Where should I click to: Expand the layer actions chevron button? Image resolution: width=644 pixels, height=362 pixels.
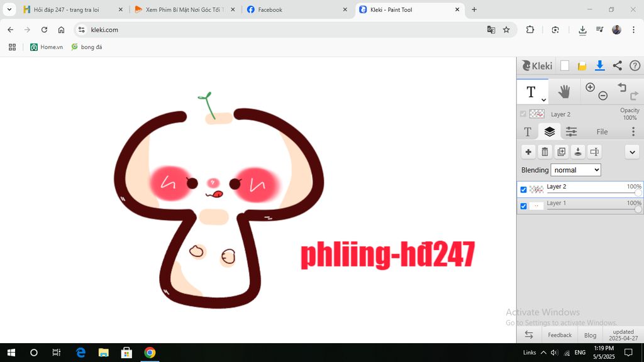(x=632, y=152)
